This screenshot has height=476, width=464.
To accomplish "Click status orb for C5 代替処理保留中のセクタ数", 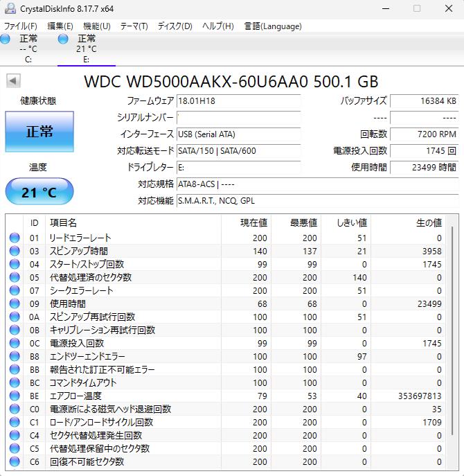I will coord(15,448).
